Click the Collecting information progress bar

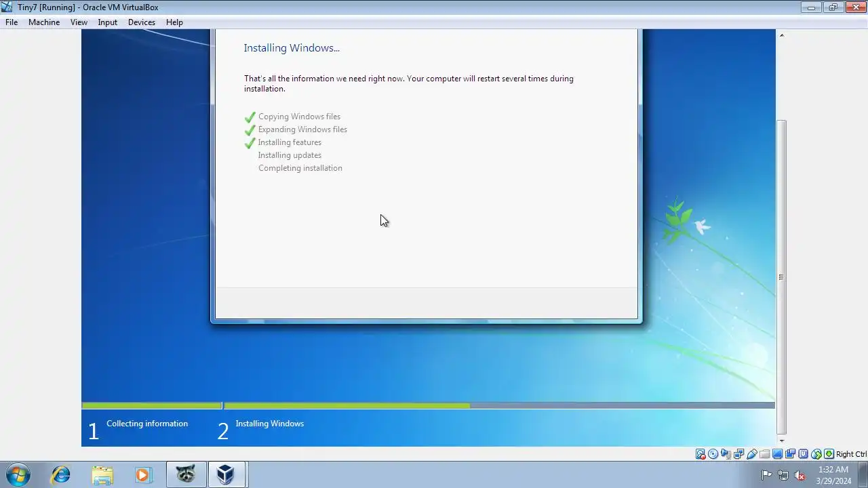(x=152, y=405)
